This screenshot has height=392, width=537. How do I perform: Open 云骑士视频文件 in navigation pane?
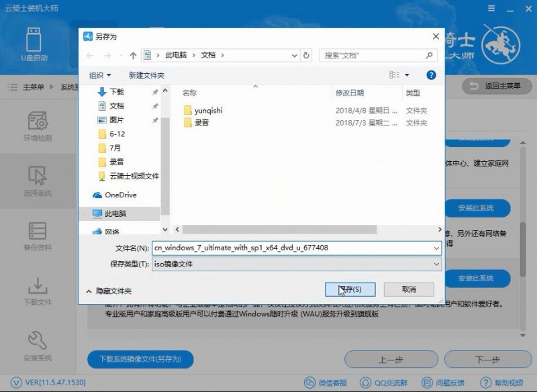click(128, 176)
